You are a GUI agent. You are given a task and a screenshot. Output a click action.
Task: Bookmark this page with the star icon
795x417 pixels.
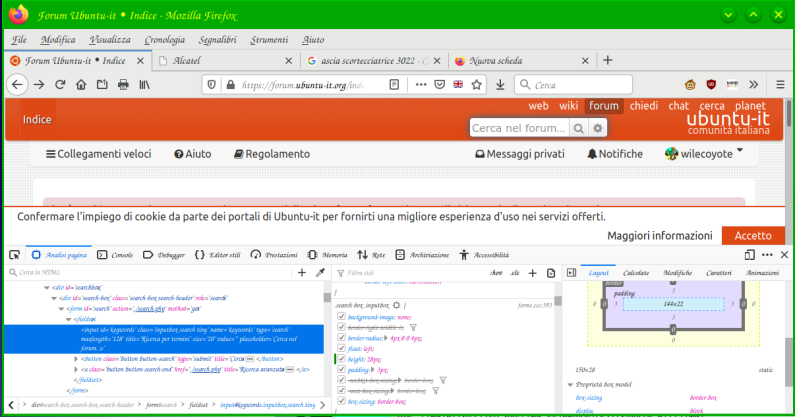coord(476,85)
